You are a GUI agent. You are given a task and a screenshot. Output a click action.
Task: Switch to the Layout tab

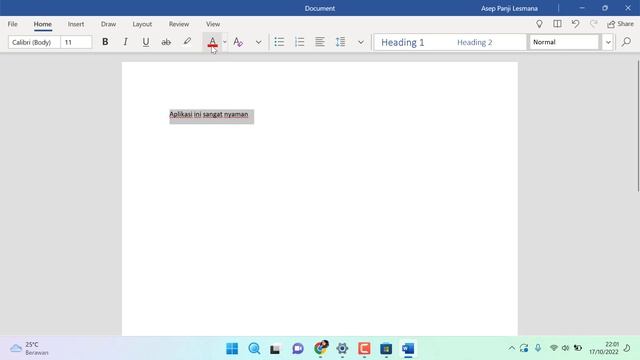click(142, 24)
